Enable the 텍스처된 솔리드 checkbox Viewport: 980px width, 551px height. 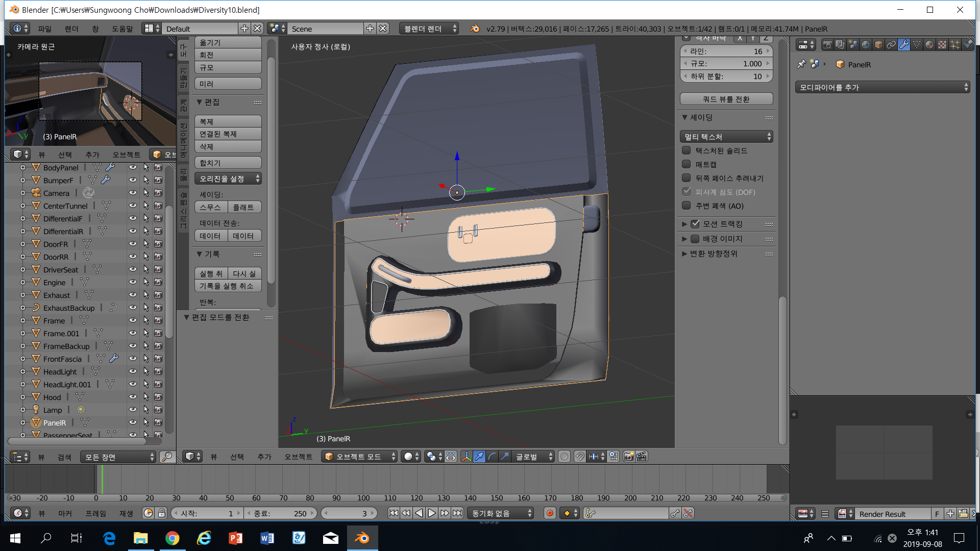click(687, 151)
